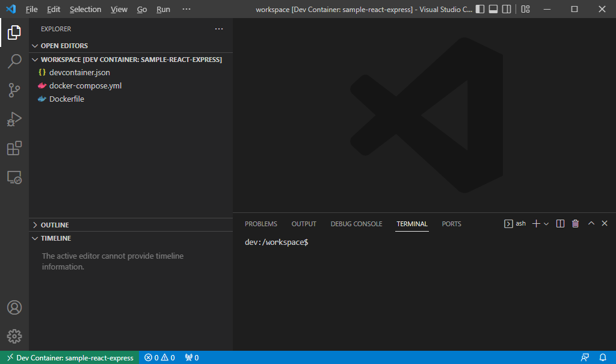Screen dimensions: 616x364
Task: Open the Source Control view
Action: coord(14,90)
